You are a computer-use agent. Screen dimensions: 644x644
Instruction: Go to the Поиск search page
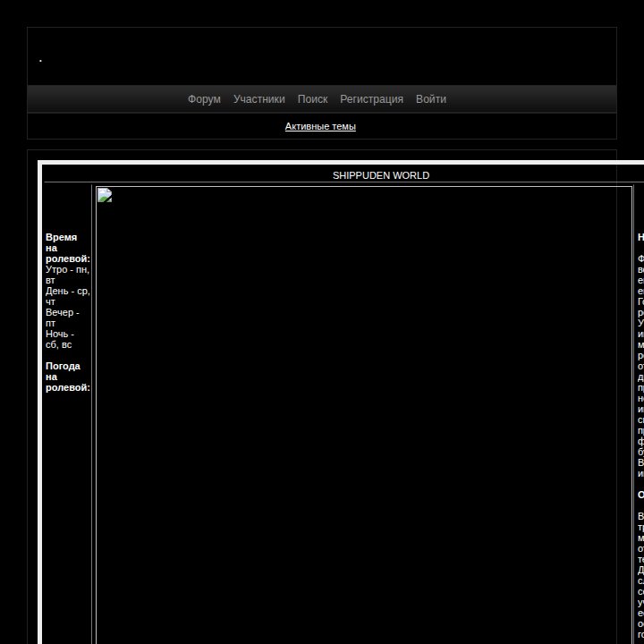point(312,99)
